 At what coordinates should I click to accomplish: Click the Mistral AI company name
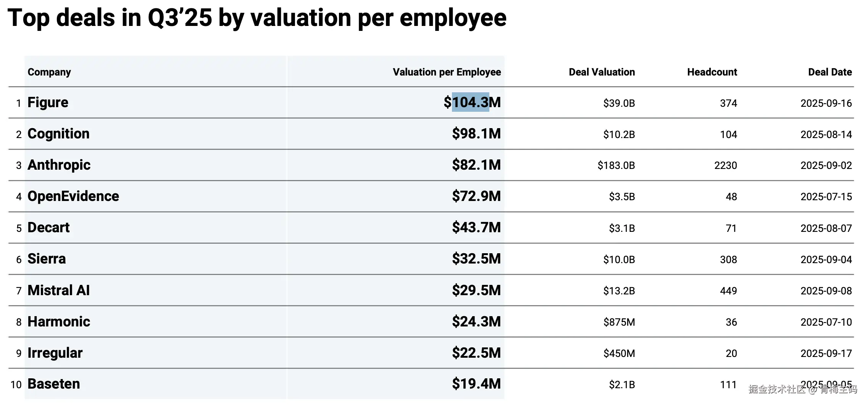58,291
